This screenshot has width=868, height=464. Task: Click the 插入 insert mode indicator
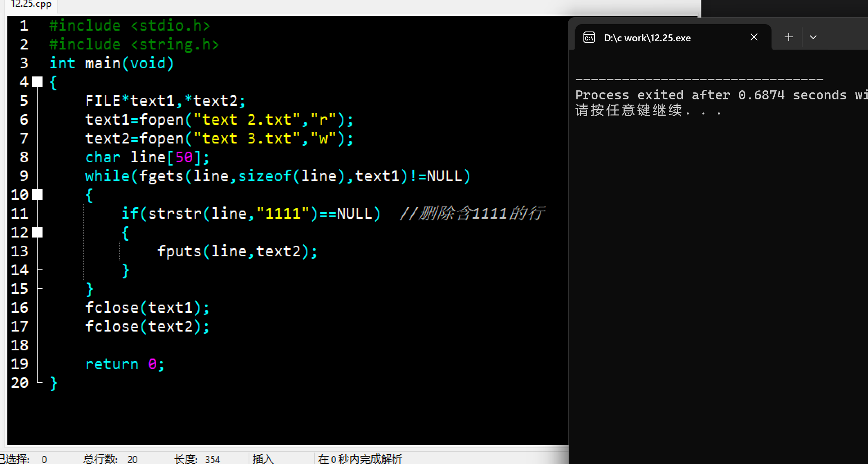click(263, 459)
